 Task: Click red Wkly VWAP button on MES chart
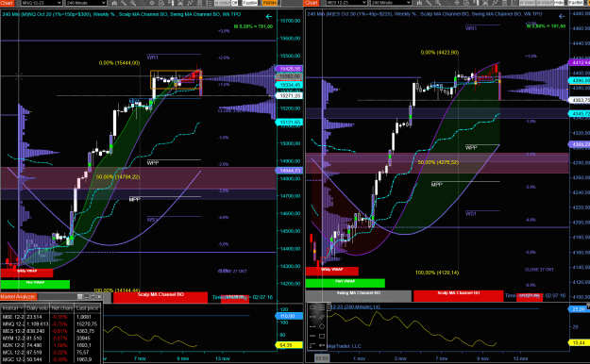click(332, 272)
